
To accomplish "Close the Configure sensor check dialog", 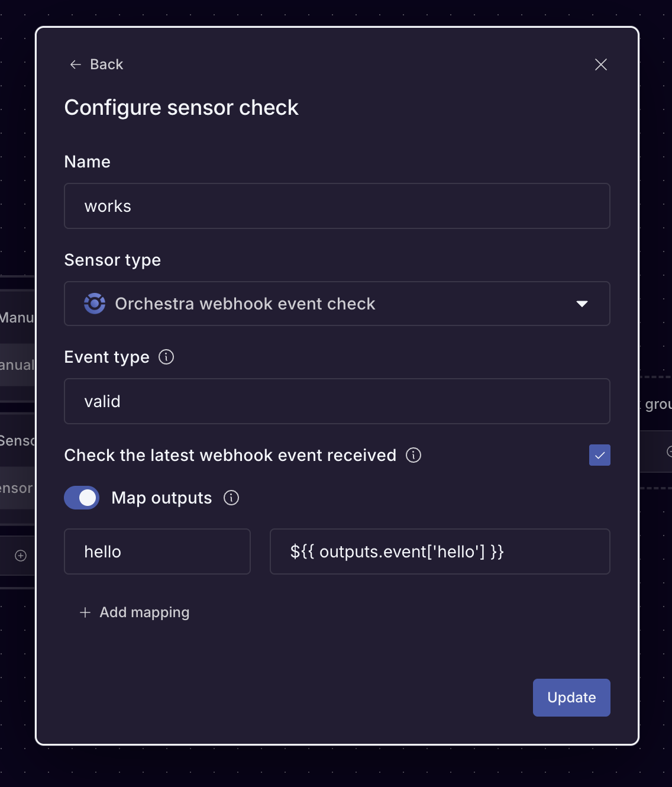I will [601, 64].
